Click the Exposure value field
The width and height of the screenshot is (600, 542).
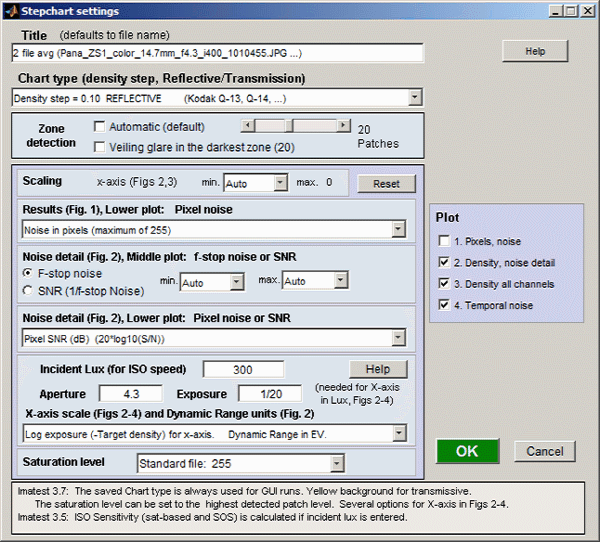click(270, 393)
